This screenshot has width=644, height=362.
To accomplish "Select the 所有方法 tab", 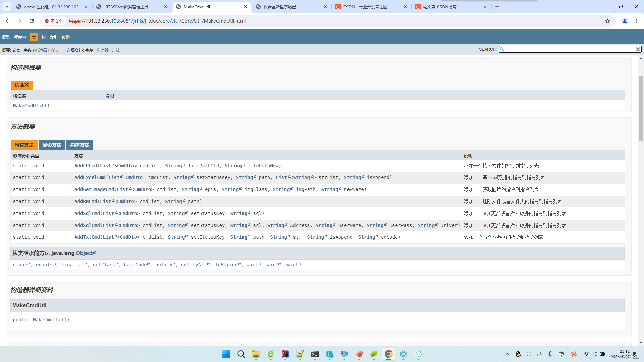I will click(x=24, y=145).
